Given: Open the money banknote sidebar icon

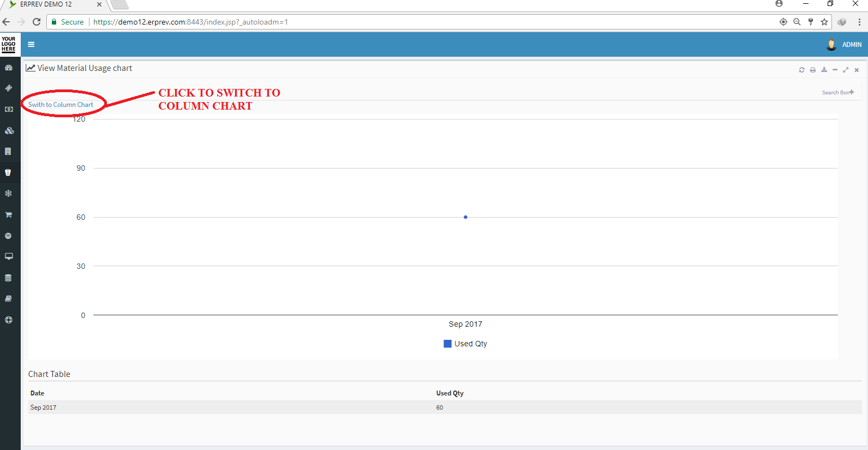Looking at the screenshot, I should [x=9, y=109].
